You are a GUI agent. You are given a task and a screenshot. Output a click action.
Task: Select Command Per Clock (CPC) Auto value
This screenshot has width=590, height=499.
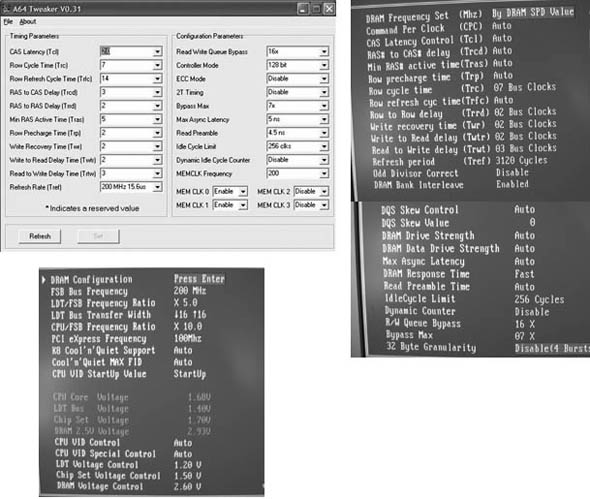[502, 26]
